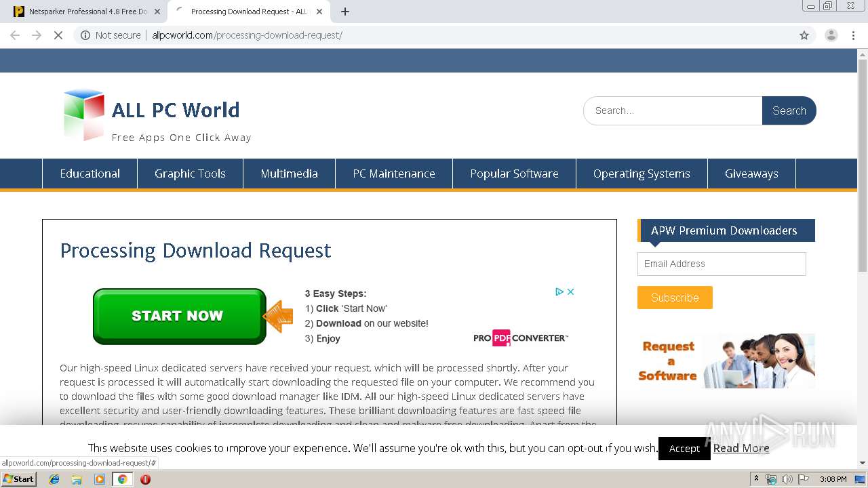The height and width of the screenshot is (488, 868).
Task: Open the Multimedia menu
Action: [x=289, y=174]
